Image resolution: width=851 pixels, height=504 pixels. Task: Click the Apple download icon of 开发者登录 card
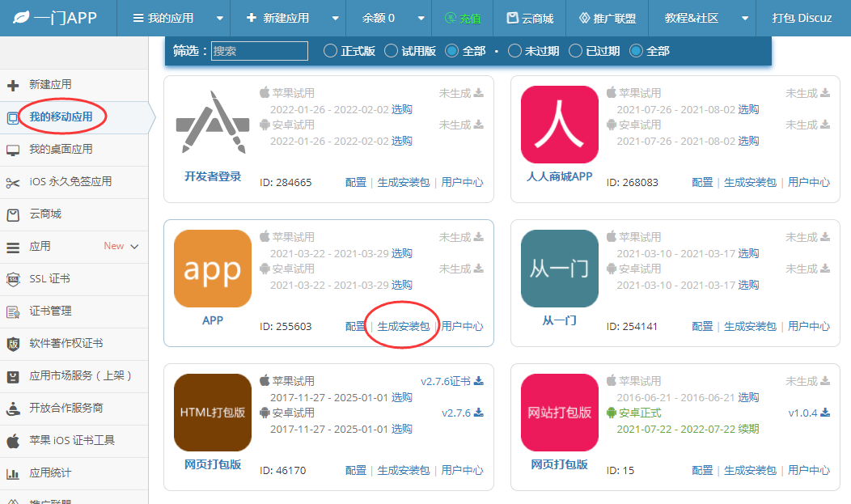point(479,93)
